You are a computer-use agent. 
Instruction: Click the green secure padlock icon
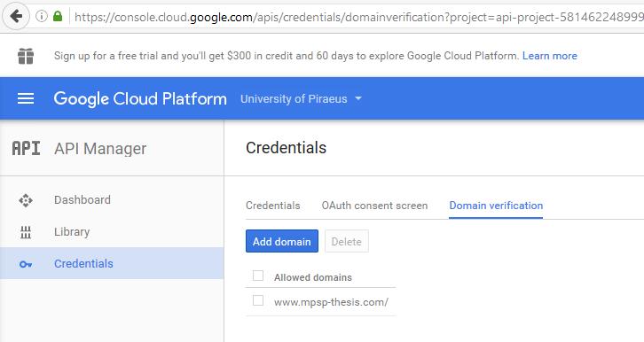tap(58, 17)
